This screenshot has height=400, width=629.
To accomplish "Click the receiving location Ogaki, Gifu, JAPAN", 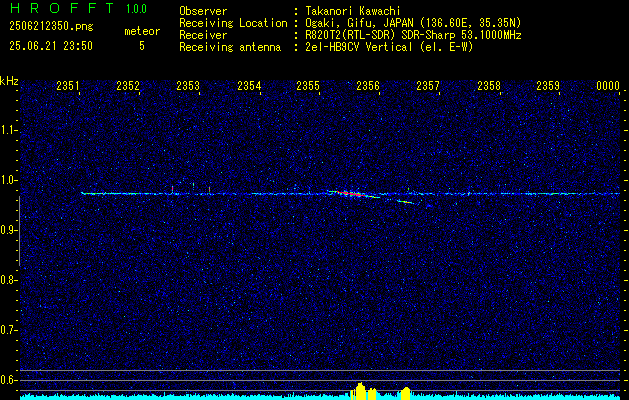I will click(x=358, y=23).
